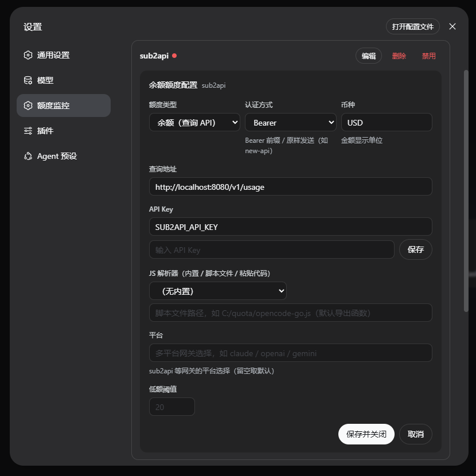Close the settings dialog with X
This screenshot has height=476, width=476.
(452, 26)
